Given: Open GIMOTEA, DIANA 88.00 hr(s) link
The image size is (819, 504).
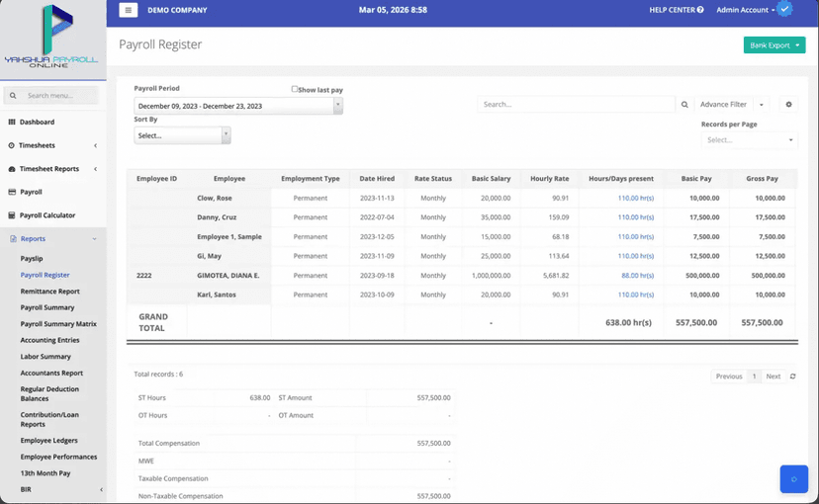Looking at the screenshot, I should (638, 276).
